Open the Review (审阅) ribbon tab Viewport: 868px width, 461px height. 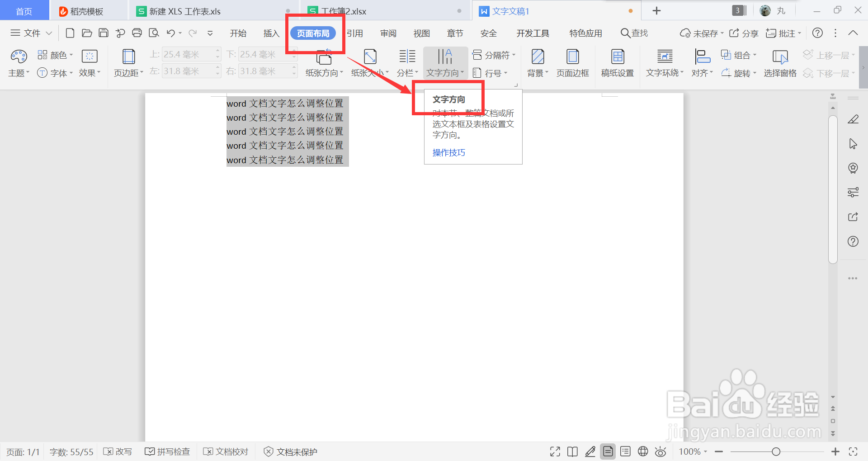point(388,33)
